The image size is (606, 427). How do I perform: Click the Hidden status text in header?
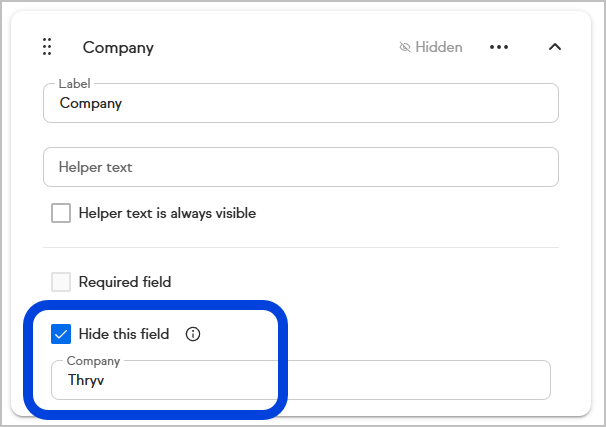[439, 47]
